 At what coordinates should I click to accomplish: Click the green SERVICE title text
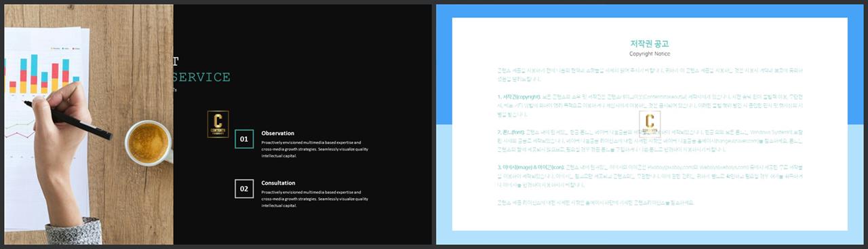(x=202, y=77)
